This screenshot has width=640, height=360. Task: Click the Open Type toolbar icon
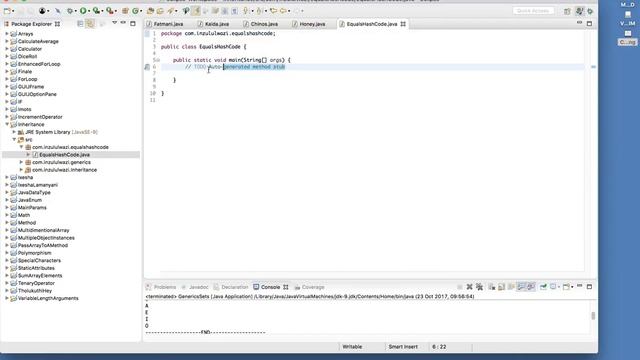click(150, 11)
